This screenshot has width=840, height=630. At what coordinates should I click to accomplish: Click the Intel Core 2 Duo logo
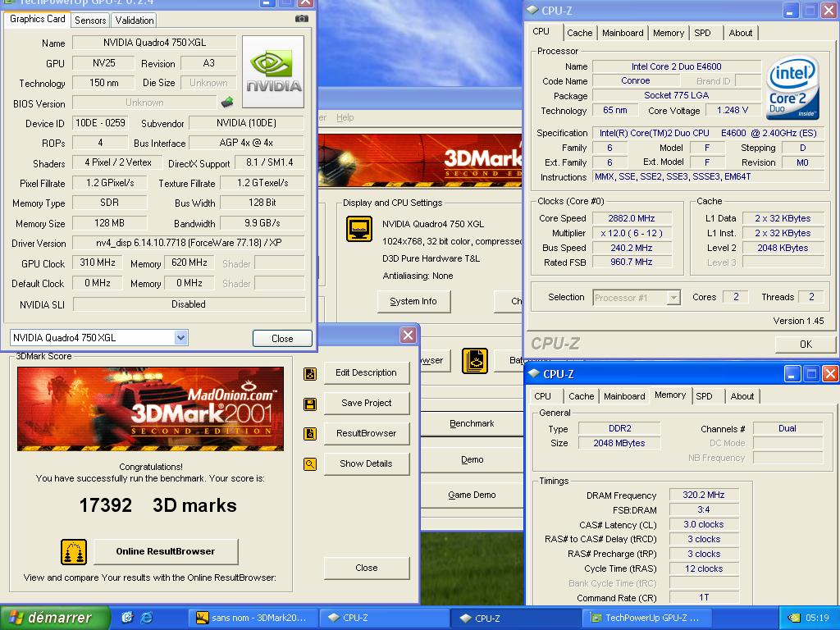point(792,87)
